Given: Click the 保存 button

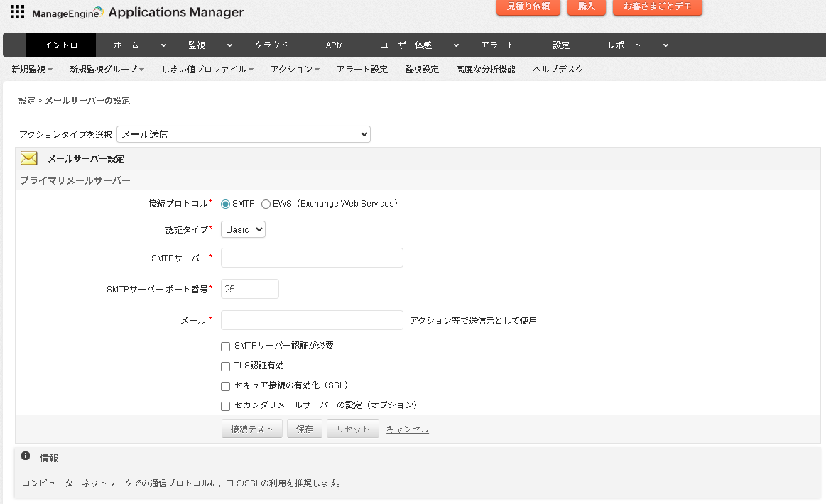Looking at the screenshot, I should pos(304,428).
